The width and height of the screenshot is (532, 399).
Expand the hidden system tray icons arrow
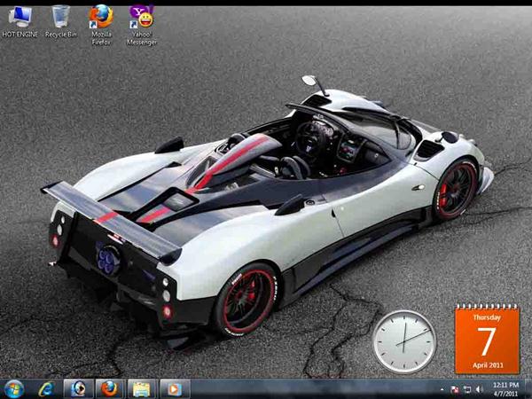pos(442,389)
